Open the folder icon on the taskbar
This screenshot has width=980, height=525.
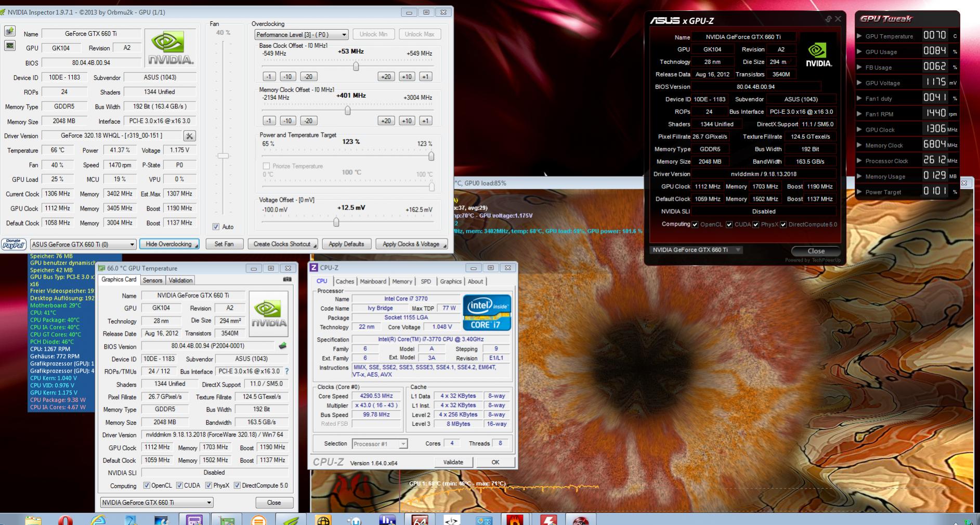coord(33,520)
